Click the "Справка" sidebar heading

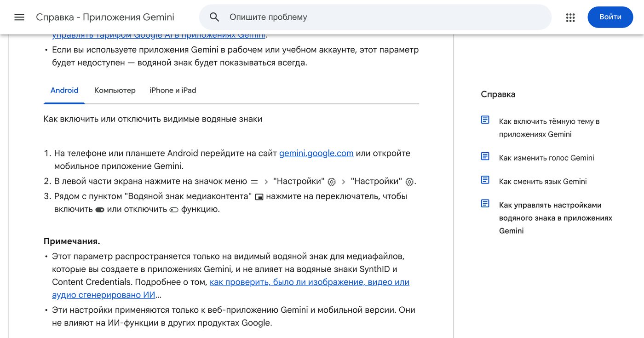498,95
